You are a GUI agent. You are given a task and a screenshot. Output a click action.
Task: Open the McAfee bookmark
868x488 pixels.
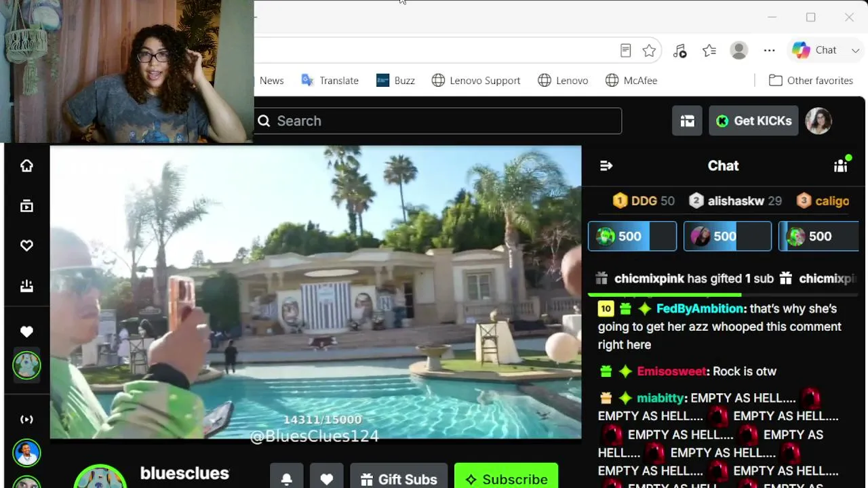tap(631, 81)
